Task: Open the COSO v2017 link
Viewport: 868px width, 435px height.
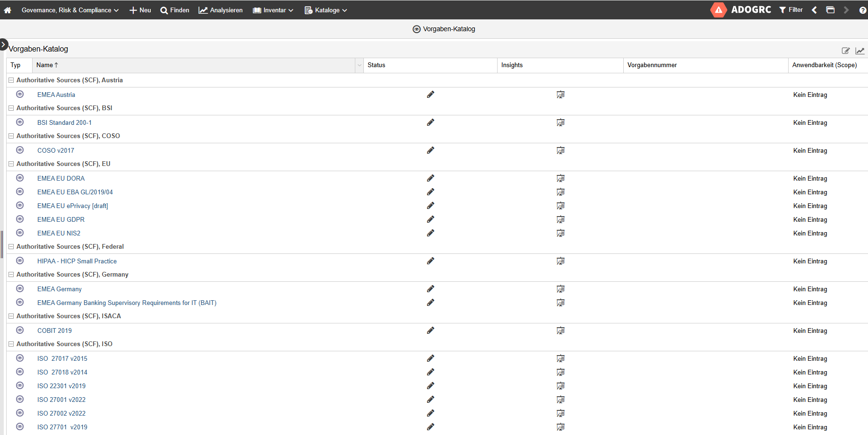Action: click(56, 151)
